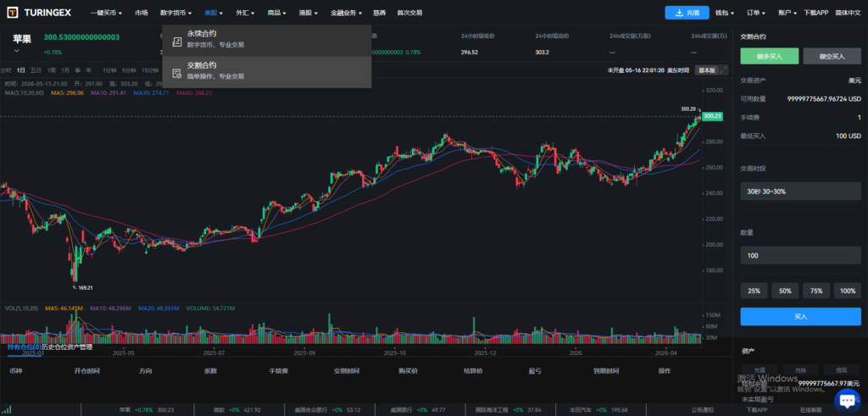Select 做多买入 long buy option
The image size is (868, 416).
[770, 57]
